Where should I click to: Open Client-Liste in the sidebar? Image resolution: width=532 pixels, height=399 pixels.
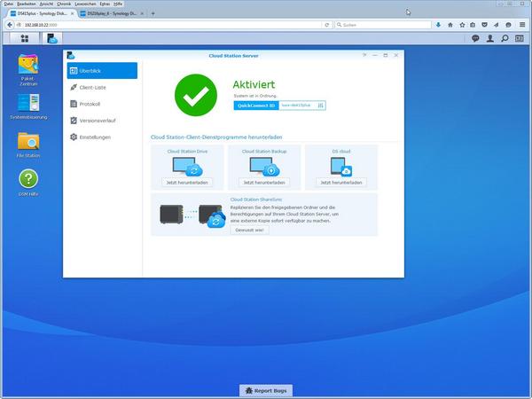pos(102,87)
